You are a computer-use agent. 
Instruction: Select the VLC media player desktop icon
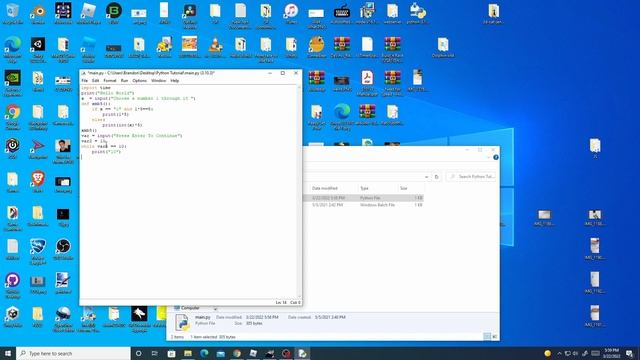215,47
